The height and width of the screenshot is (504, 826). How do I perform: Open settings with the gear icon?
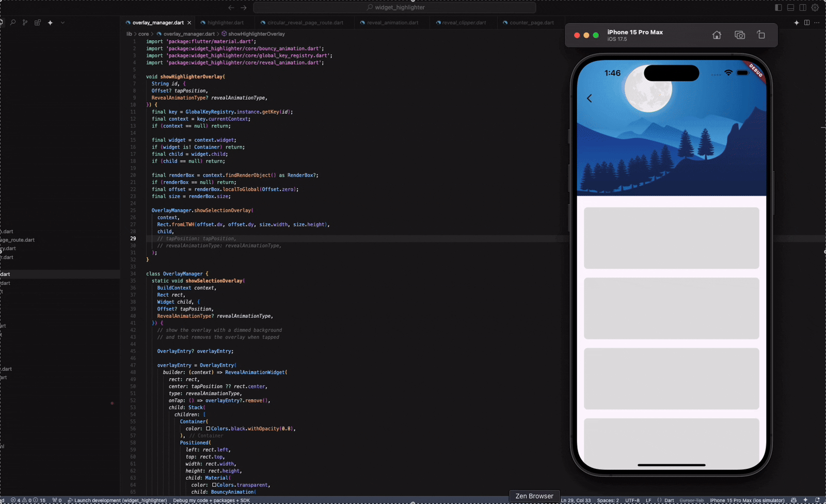(815, 7)
